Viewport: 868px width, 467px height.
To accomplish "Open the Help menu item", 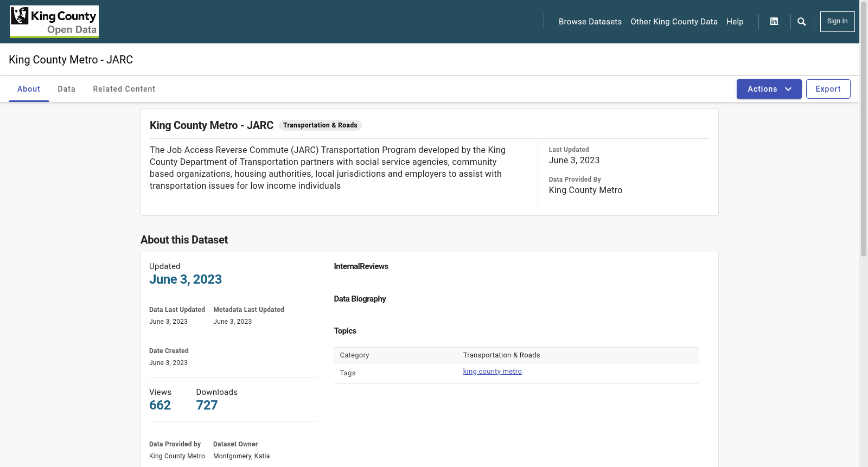I will tap(735, 22).
